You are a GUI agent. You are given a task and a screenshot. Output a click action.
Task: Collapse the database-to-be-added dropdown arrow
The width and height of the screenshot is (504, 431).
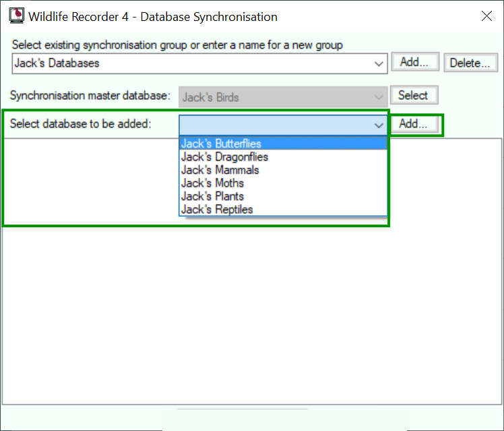(379, 125)
